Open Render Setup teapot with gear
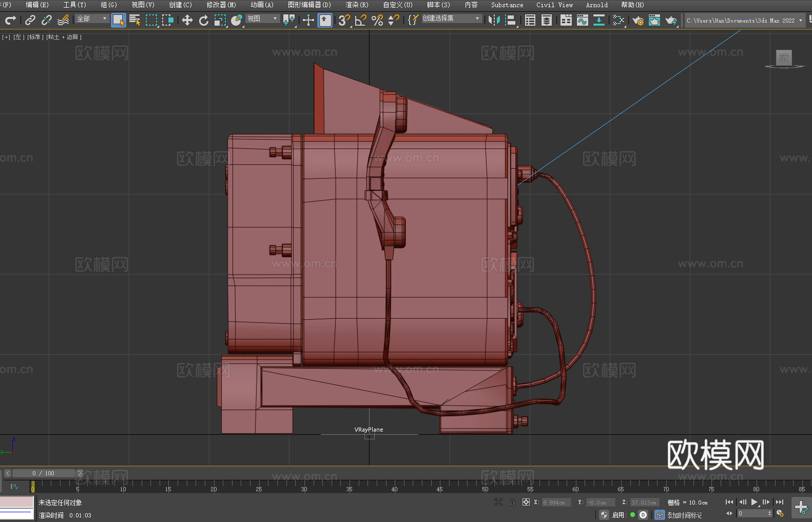 638,20
